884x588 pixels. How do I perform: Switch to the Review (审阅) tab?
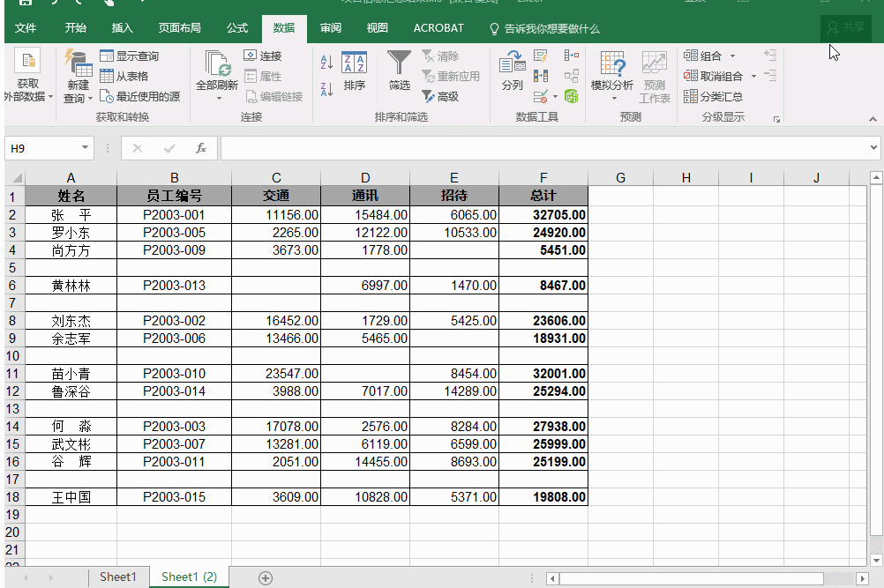[331, 28]
